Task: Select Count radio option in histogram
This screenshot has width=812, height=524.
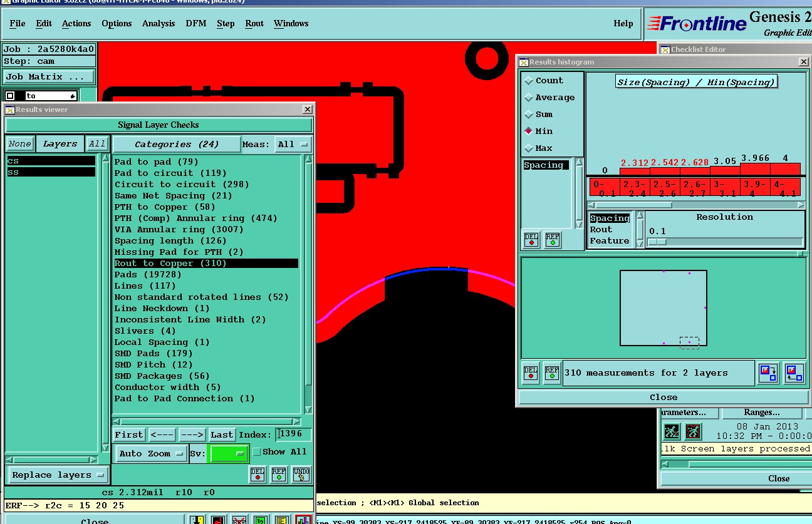Action: [x=544, y=81]
